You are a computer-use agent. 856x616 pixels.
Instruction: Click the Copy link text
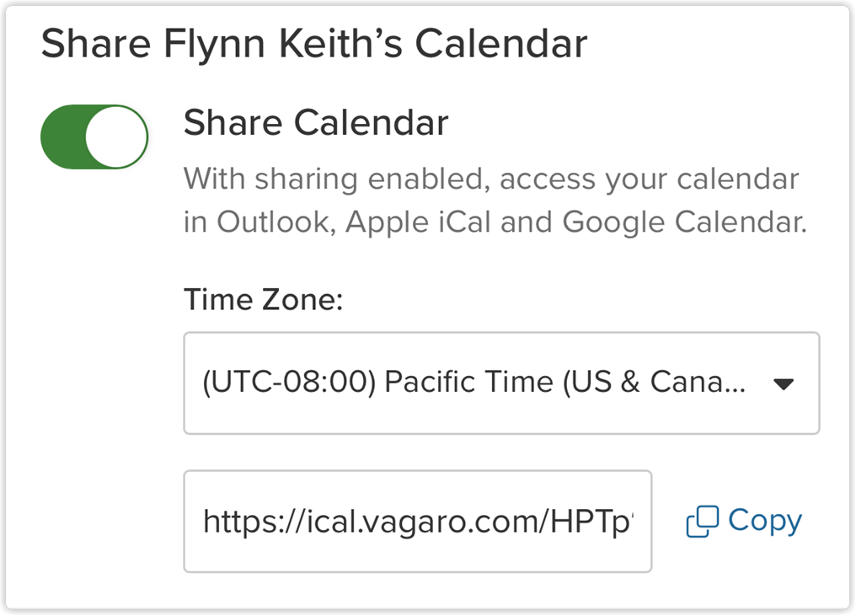click(765, 521)
